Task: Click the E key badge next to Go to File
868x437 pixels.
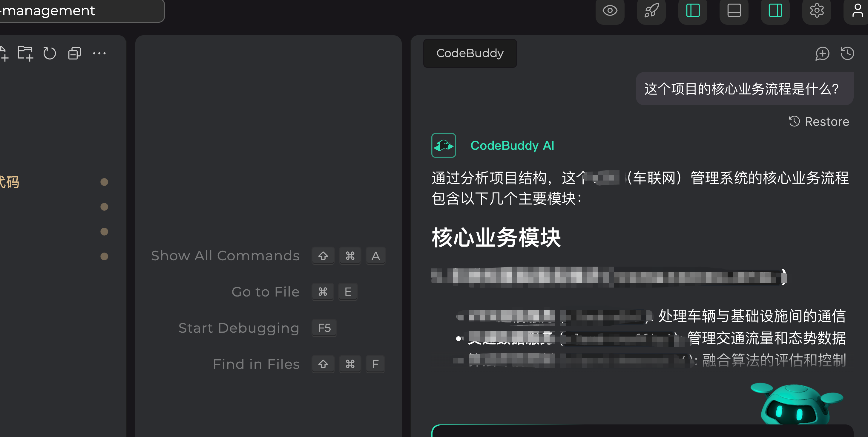Action: [x=348, y=292]
